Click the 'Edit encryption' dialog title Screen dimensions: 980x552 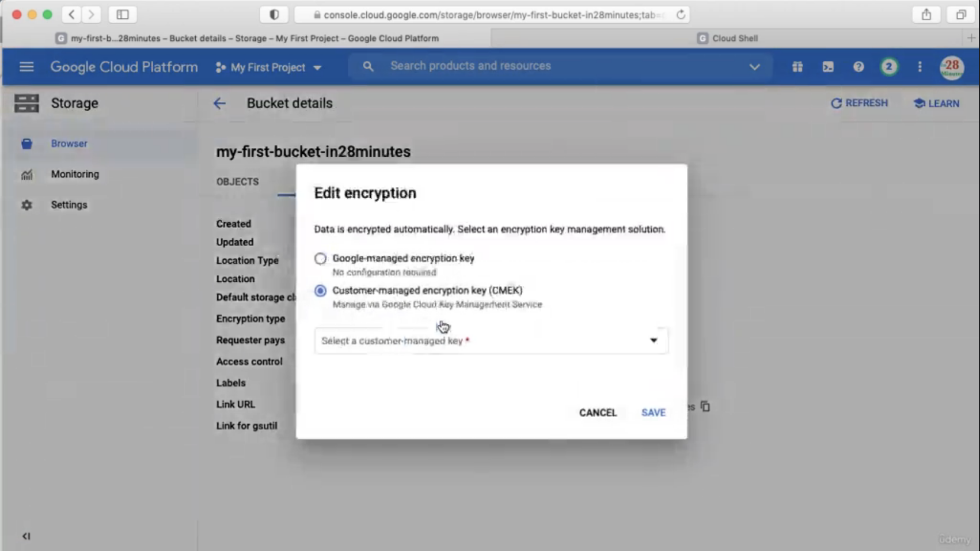(365, 193)
